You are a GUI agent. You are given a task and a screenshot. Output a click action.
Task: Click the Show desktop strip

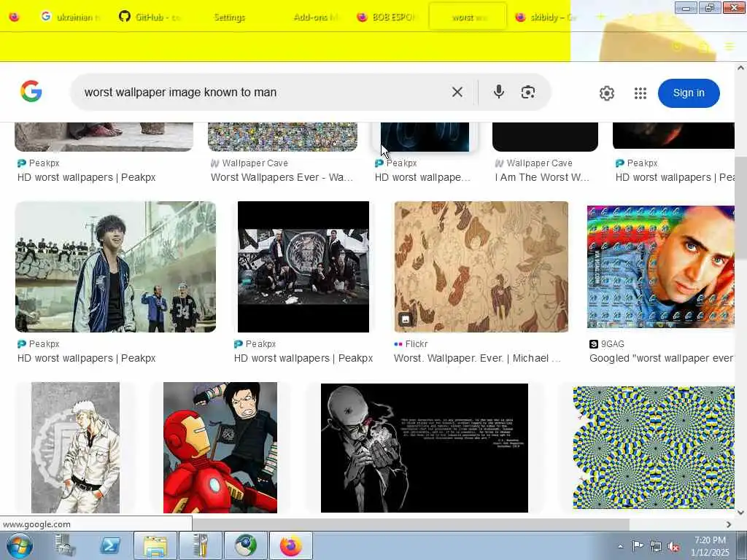[x=742, y=545]
